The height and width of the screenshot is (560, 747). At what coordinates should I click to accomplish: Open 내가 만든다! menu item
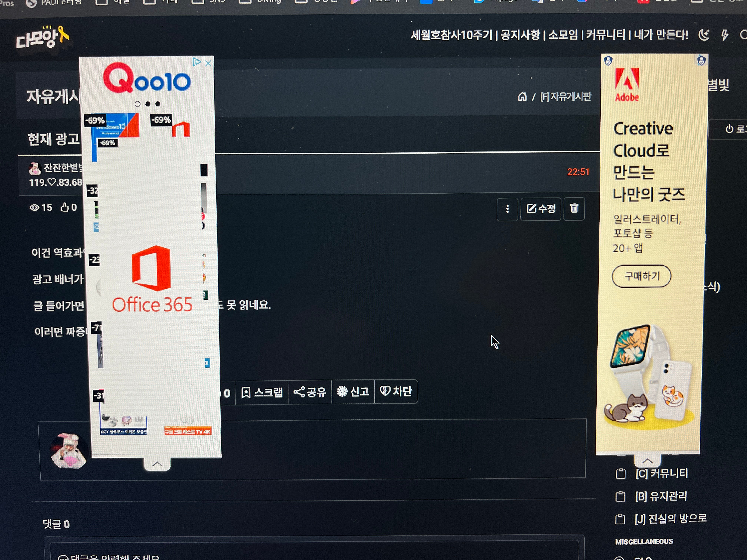(x=661, y=35)
